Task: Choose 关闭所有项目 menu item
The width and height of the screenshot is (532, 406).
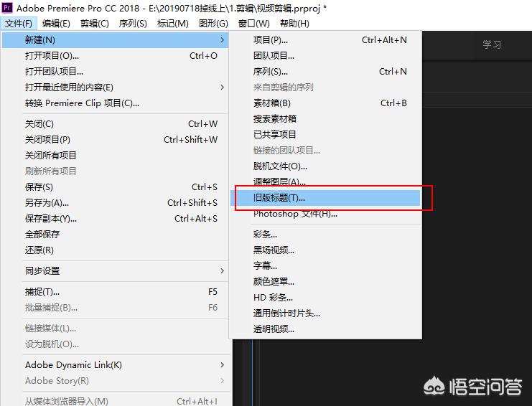Action: (x=116, y=156)
